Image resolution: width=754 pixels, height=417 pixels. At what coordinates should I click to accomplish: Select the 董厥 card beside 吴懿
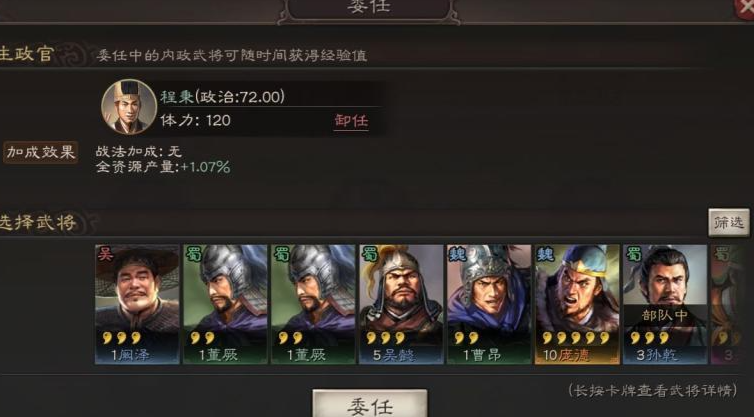[x=314, y=304]
